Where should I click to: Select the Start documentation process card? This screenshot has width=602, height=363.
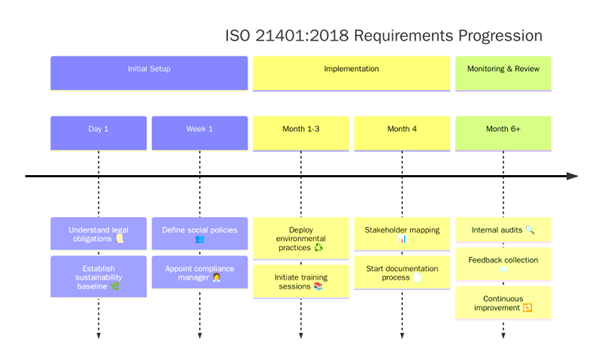pyautogui.click(x=402, y=273)
